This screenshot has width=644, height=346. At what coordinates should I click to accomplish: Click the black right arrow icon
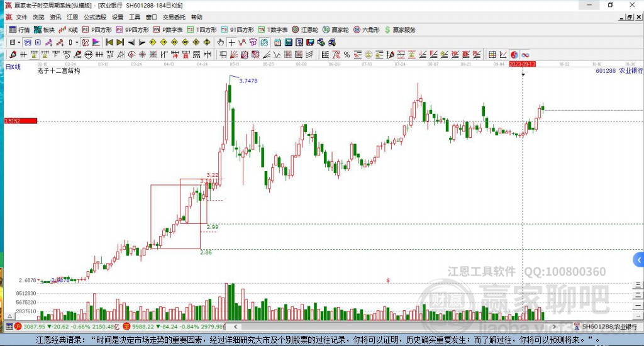tap(142, 42)
